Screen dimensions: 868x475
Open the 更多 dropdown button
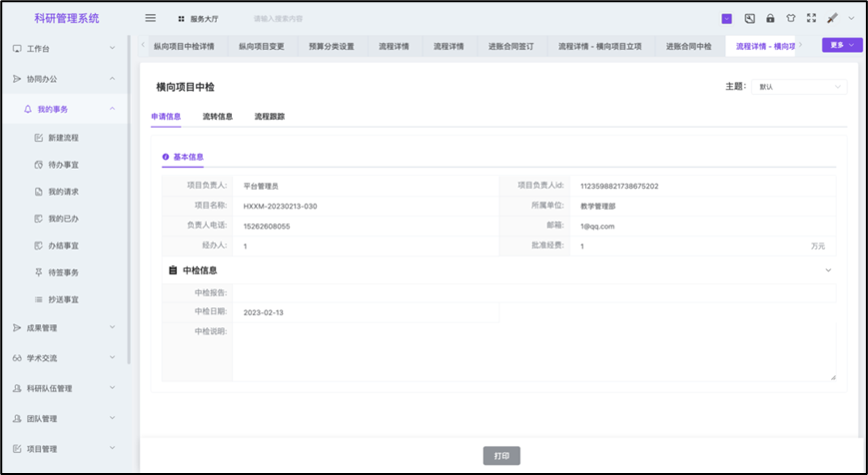coord(842,45)
